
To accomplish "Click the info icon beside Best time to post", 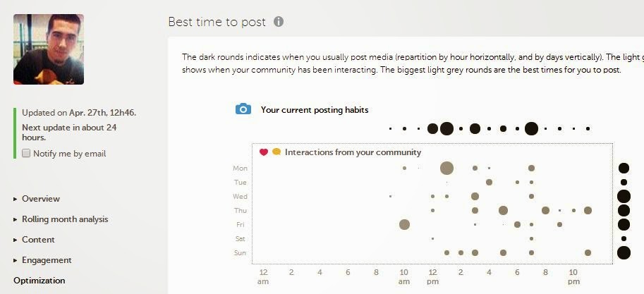I will tap(279, 22).
